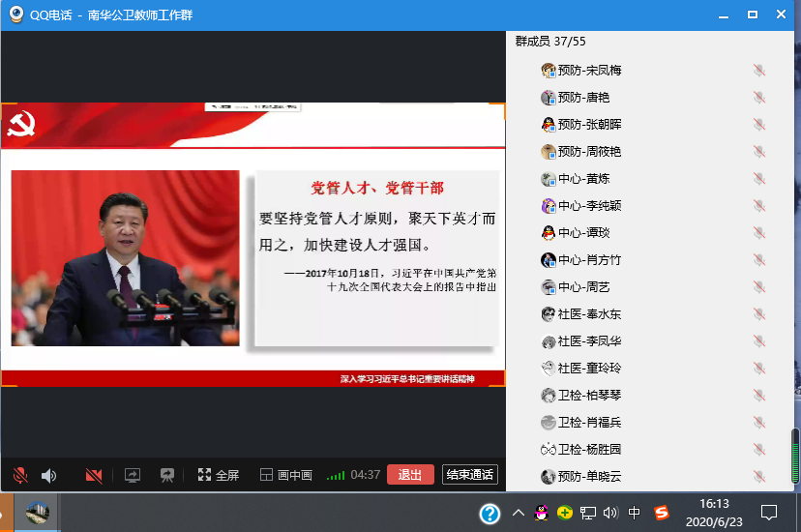Select member 社医-奉水东 in the list
This screenshot has width=801, height=532.
(589, 314)
